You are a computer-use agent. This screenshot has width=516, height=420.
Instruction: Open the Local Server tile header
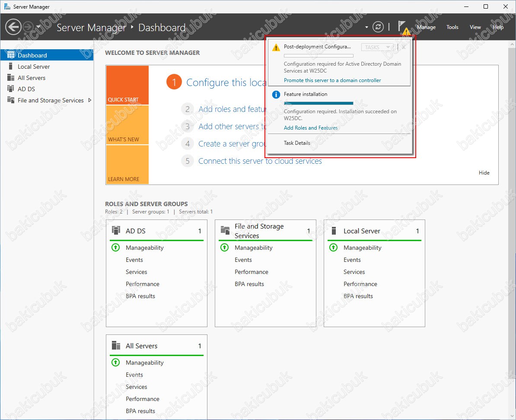(x=375, y=231)
